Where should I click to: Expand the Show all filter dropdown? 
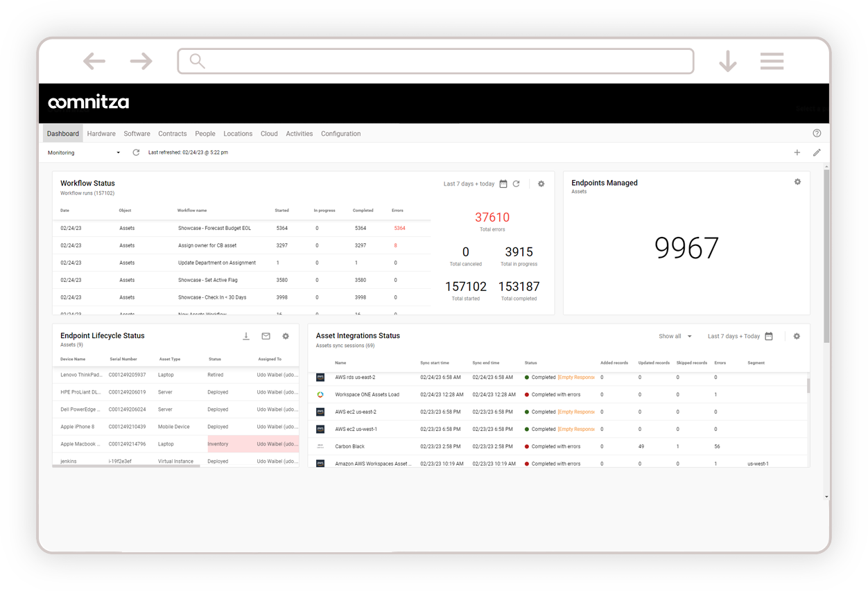675,336
